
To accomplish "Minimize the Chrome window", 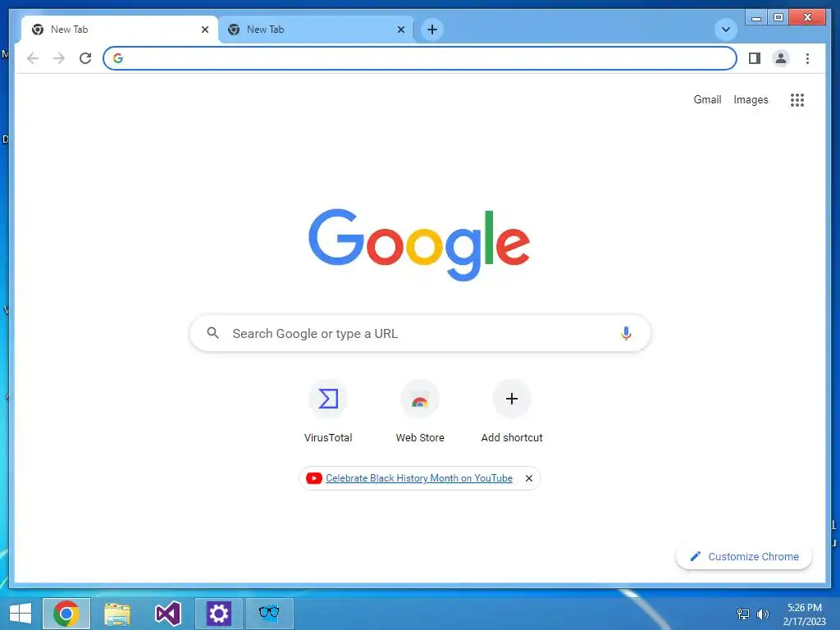I will pos(756,17).
